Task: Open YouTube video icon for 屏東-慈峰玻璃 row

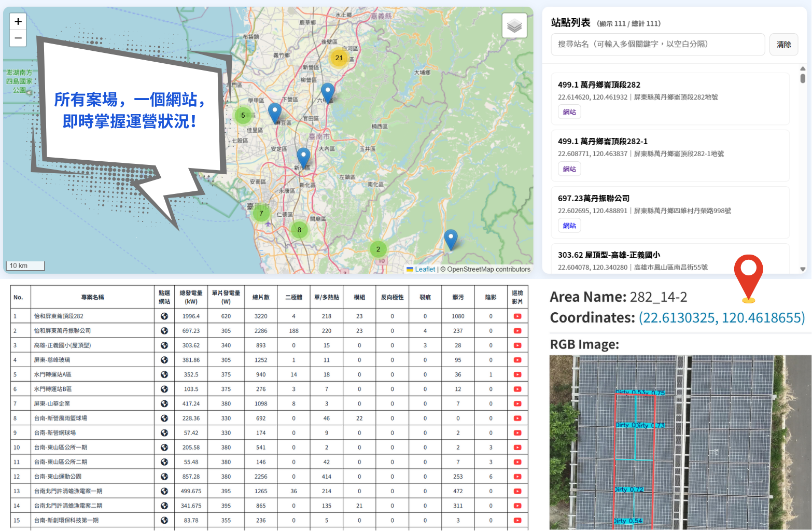Action: (517, 360)
